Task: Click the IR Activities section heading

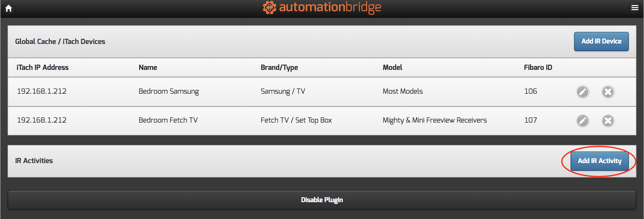Action: 34,161
